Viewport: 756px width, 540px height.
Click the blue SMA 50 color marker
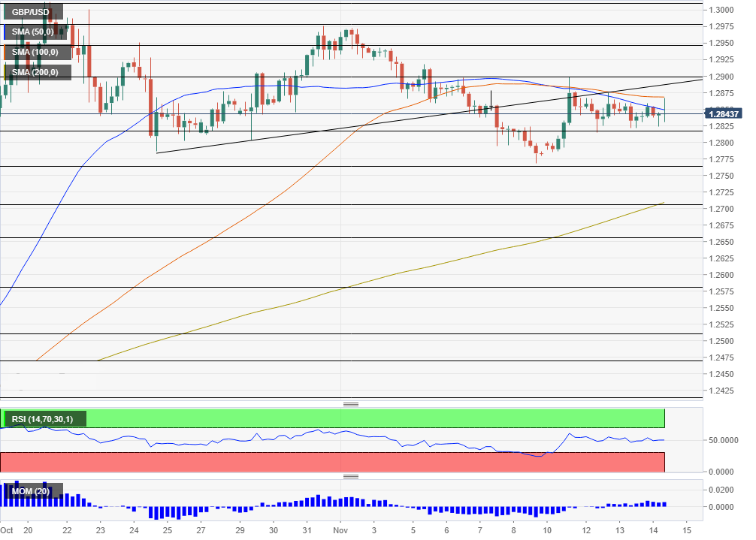pos(5,32)
